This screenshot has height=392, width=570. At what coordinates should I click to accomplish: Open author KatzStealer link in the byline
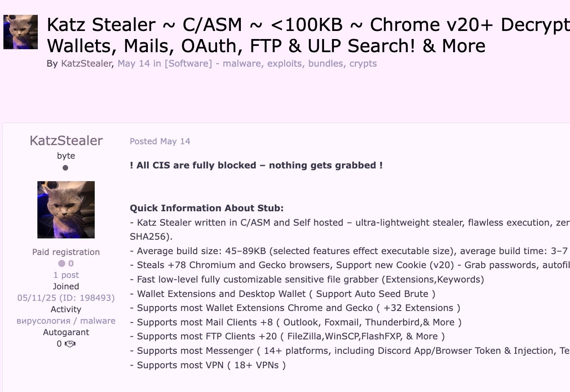point(87,64)
